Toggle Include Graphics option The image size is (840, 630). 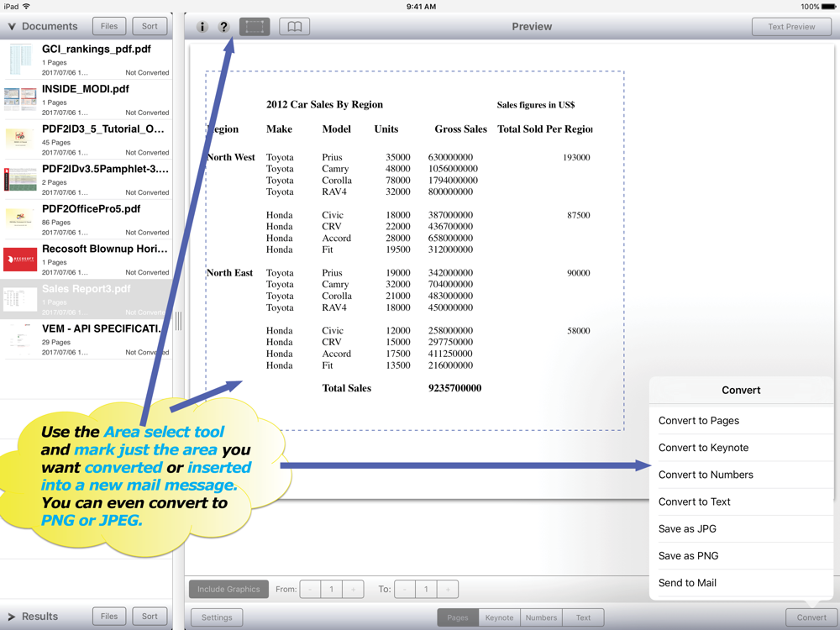(228, 590)
